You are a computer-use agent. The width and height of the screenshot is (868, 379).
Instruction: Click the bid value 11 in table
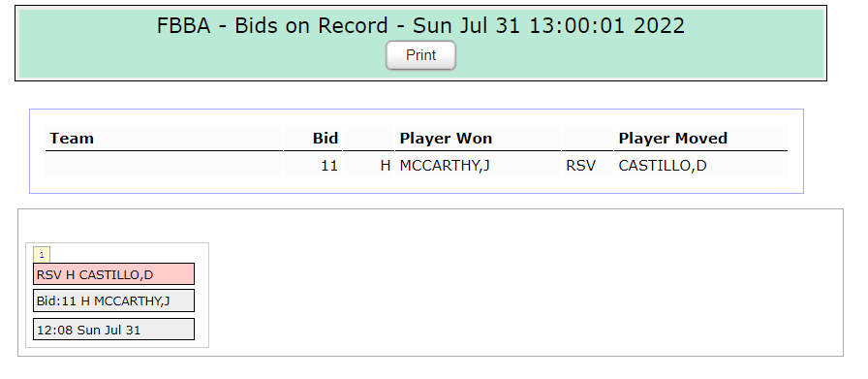pyautogui.click(x=328, y=166)
